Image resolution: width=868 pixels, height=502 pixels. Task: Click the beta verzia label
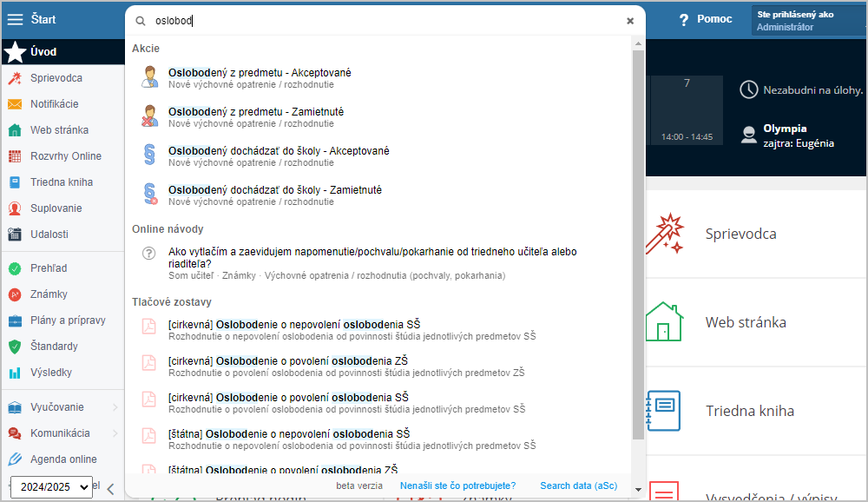359,485
